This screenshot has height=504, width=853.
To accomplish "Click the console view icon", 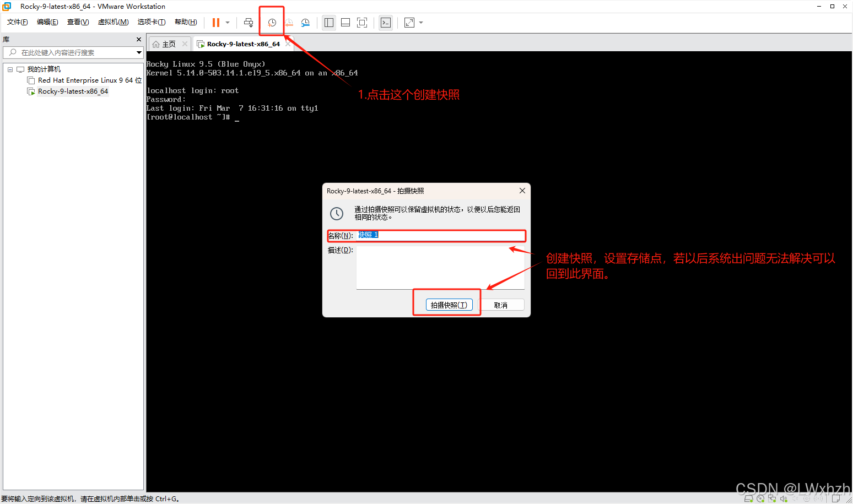I will (x=386, y=23).
